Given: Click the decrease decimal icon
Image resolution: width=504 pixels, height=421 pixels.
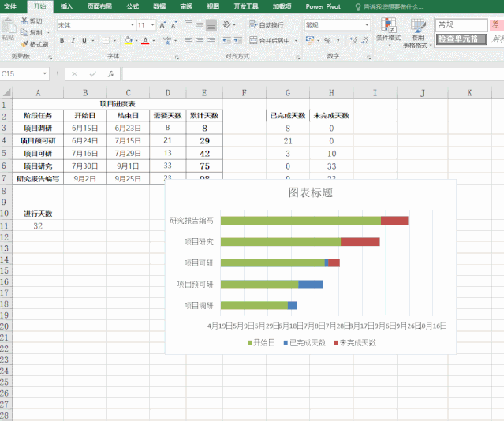Looking at the screenshot, I should click(x=365, y=40).
